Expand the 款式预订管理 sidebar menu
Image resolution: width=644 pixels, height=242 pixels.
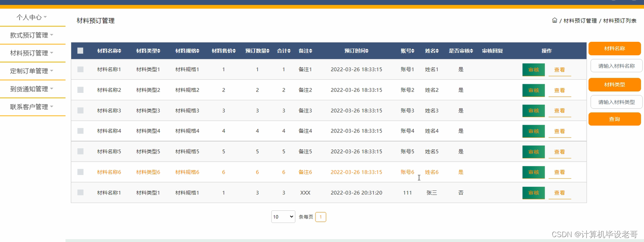32,35
